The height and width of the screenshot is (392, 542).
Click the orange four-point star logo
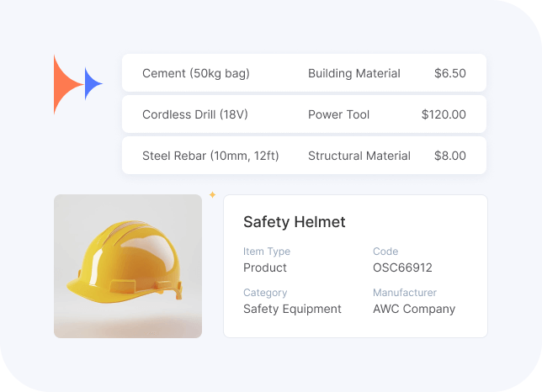pos(64,84)
